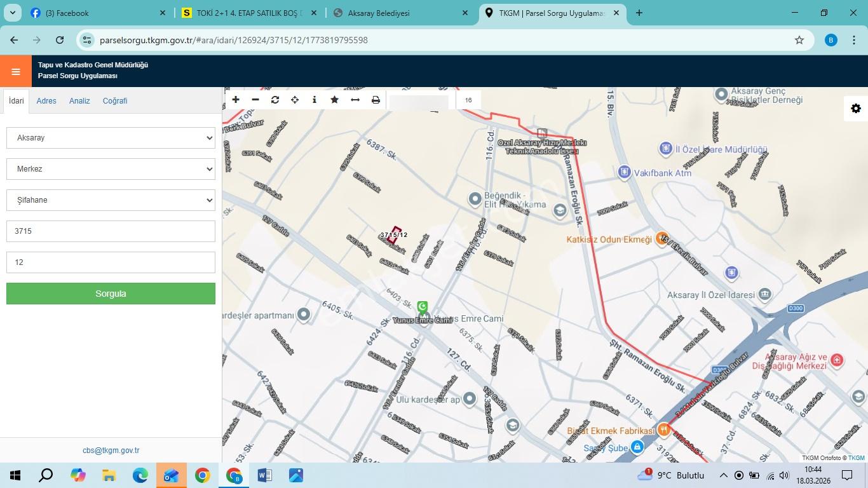Click the refresh map tool icon
Screen dimensions: 868x488
point(275,100)
